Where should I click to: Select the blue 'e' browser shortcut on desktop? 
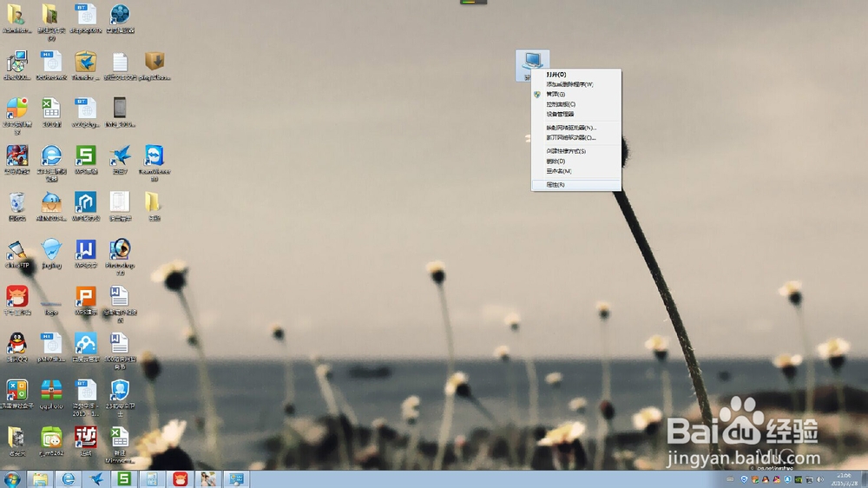(x=51, y=162)
